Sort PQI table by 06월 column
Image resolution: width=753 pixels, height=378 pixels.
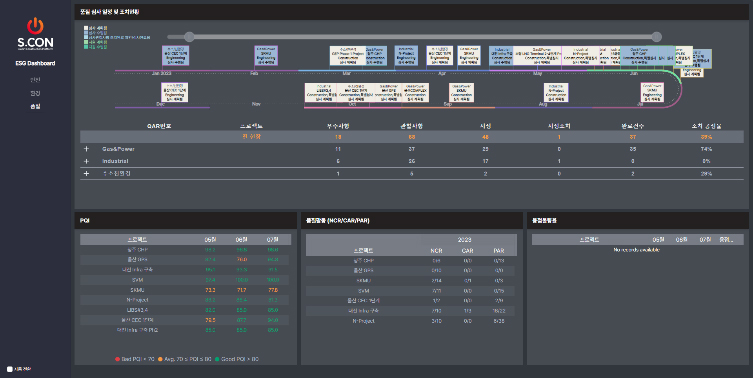(242, 239)
